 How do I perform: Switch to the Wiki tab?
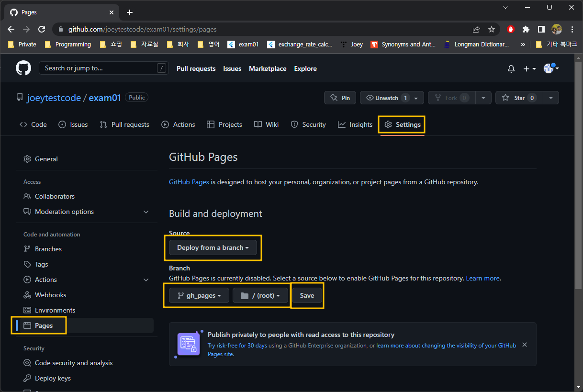(266, 124)
